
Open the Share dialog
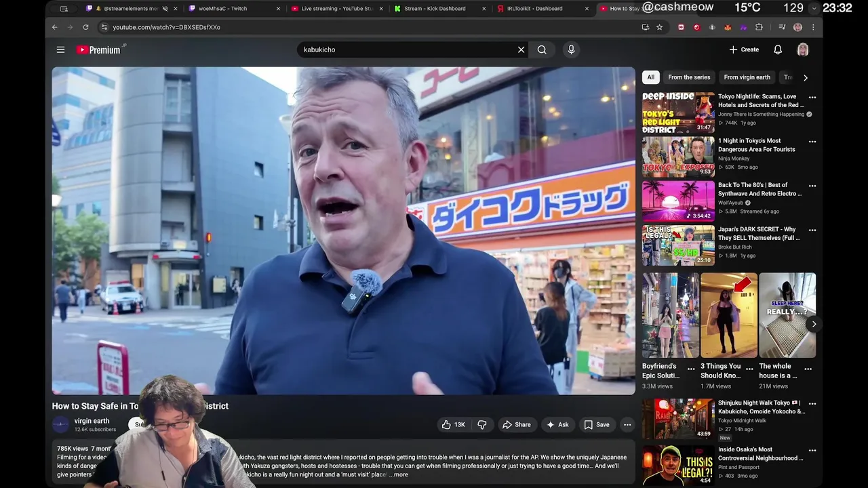pos(516,424)
